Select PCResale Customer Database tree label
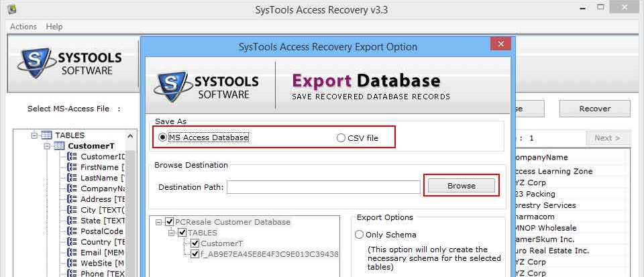The image size is (644, 277). click(x=233, y=222)
